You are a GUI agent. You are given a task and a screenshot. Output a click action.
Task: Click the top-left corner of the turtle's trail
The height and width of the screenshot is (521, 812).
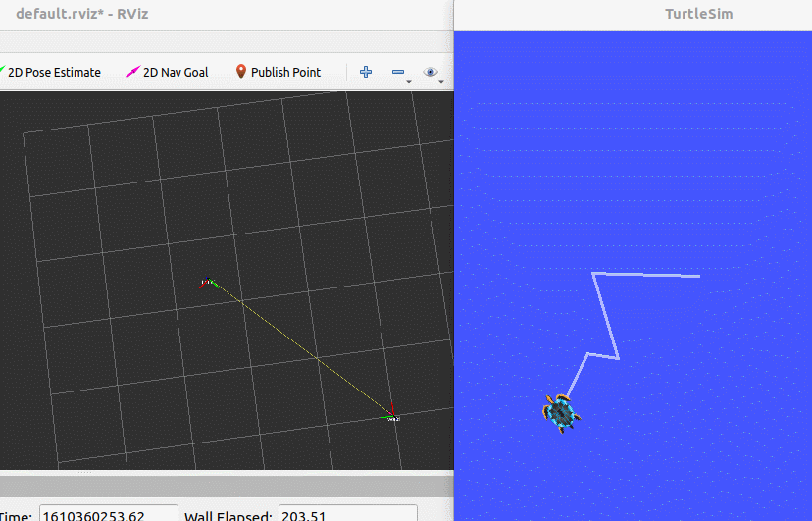pyautogui.click(x=594, y=274)
